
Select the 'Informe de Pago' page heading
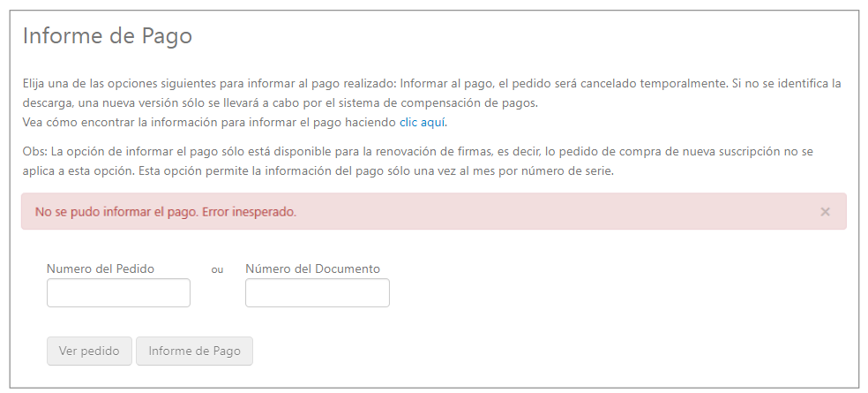pos(108,36)
